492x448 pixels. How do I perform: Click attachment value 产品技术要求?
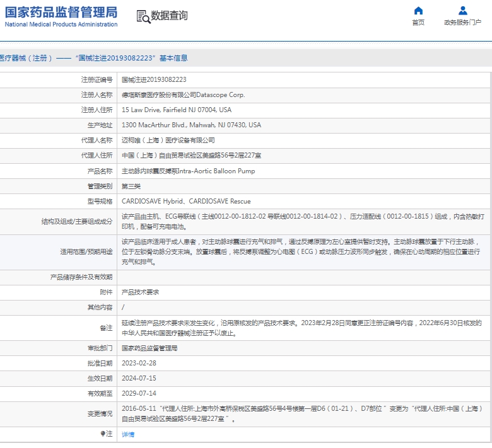pyautogui.click(x=140, y=292)
